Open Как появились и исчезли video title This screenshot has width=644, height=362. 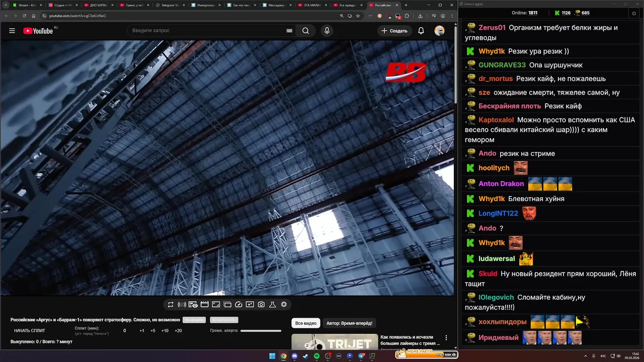point(410,340)
